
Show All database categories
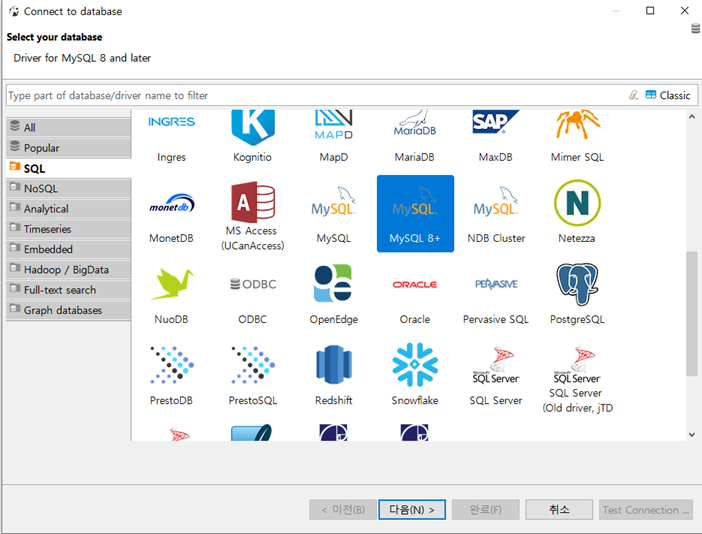point(68,127)
